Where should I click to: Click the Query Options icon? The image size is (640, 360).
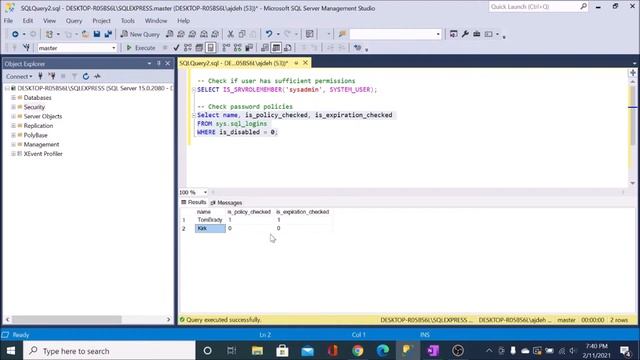[199, 48]
